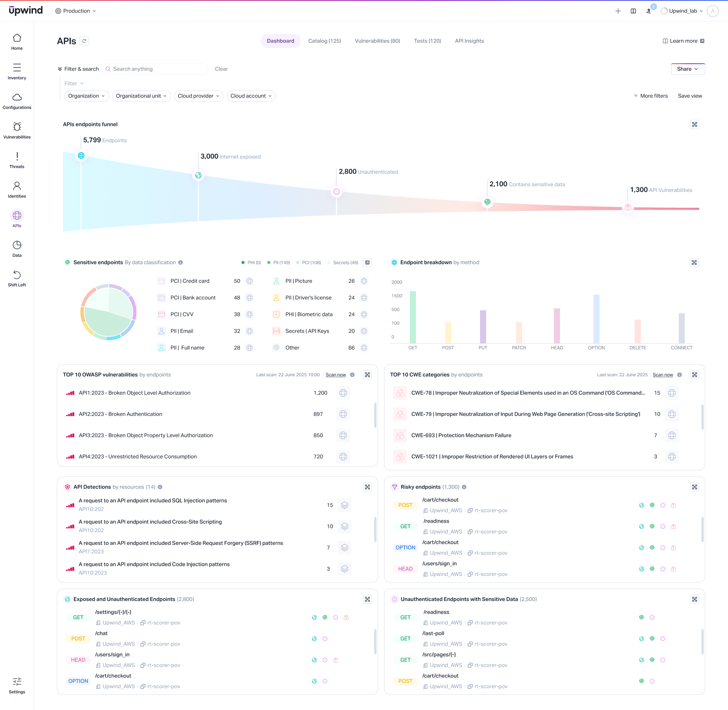Switch to the Dashboard tab

281,41
